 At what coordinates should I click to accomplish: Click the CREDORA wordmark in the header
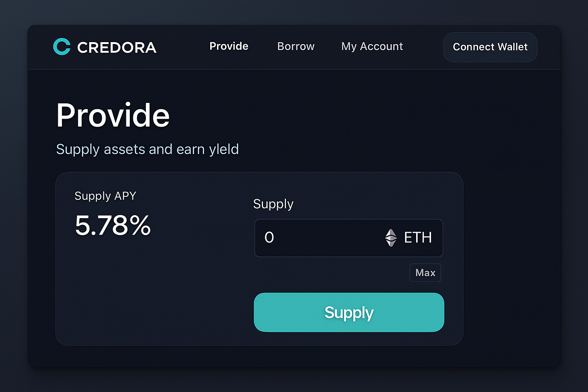tap(117, 47)
